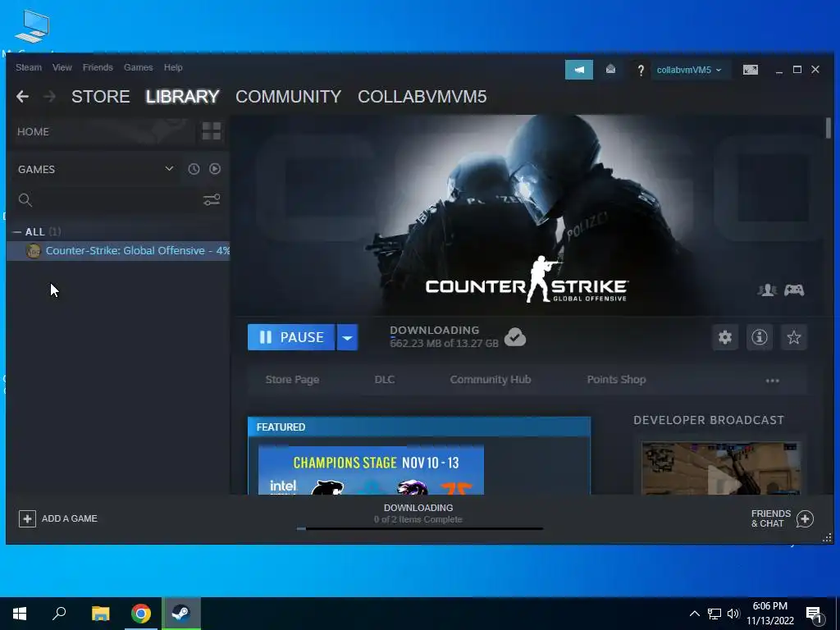Click the cloud sync status icon
The height and width of the screenshot is (630, 840).
515,337
